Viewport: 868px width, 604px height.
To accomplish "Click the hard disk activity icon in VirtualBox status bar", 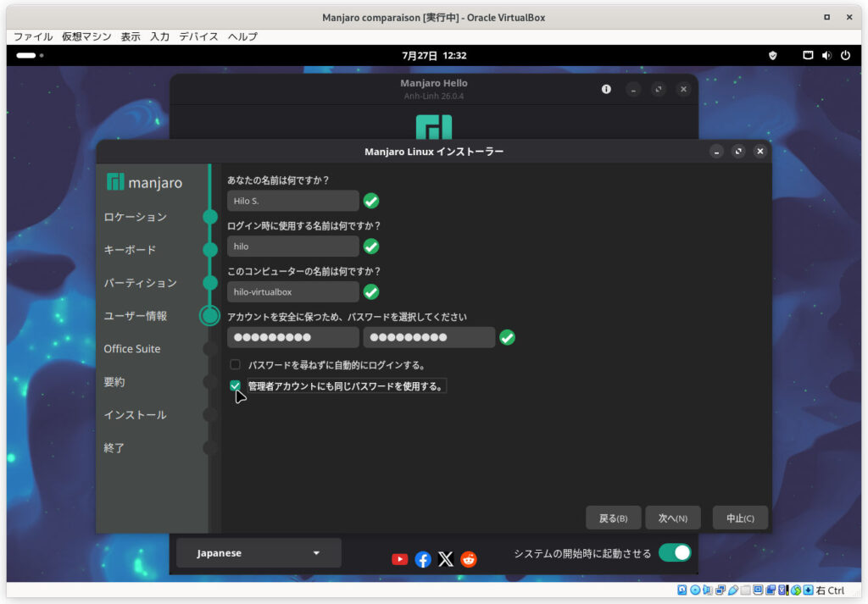I will (682, 590).
